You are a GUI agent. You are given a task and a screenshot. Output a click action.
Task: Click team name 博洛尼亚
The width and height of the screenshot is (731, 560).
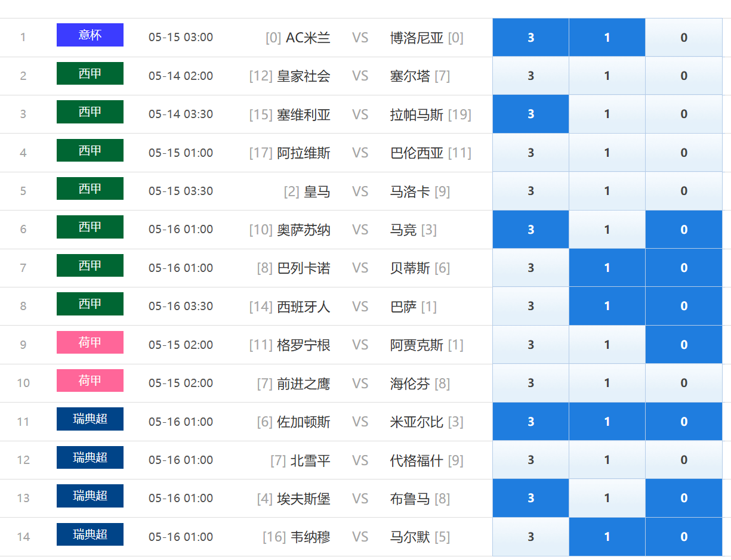tap(417, 38)
